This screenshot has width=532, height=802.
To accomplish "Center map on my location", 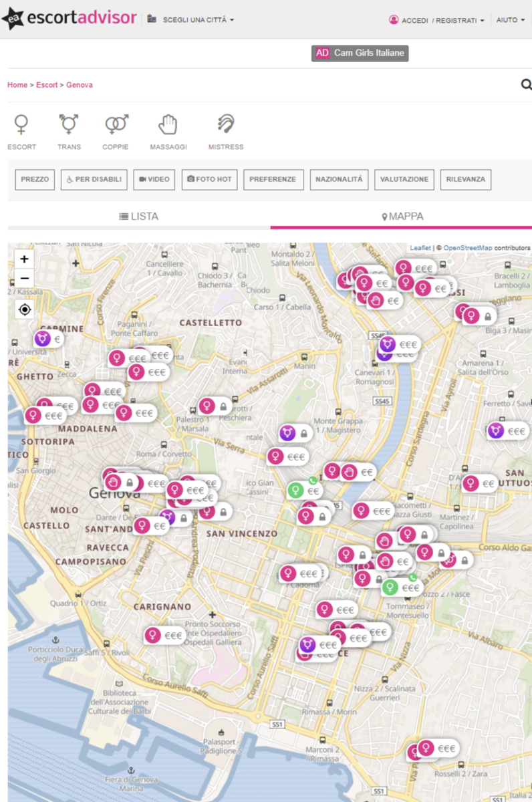I will [25, 309].
